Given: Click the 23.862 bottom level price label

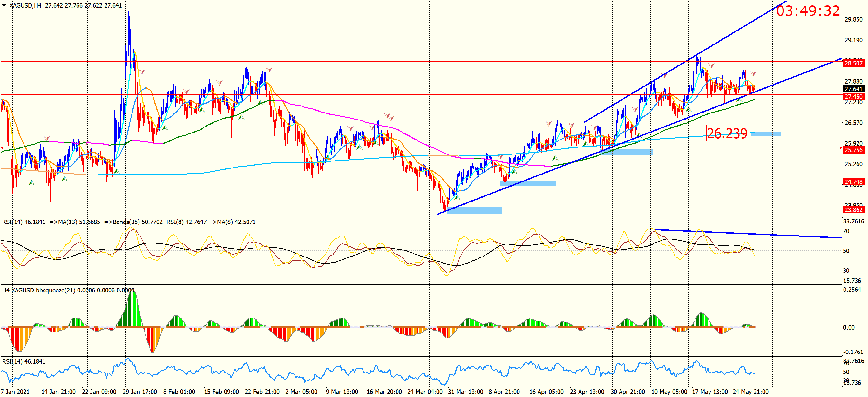Looking at the screenshot, I should [853, 209].
